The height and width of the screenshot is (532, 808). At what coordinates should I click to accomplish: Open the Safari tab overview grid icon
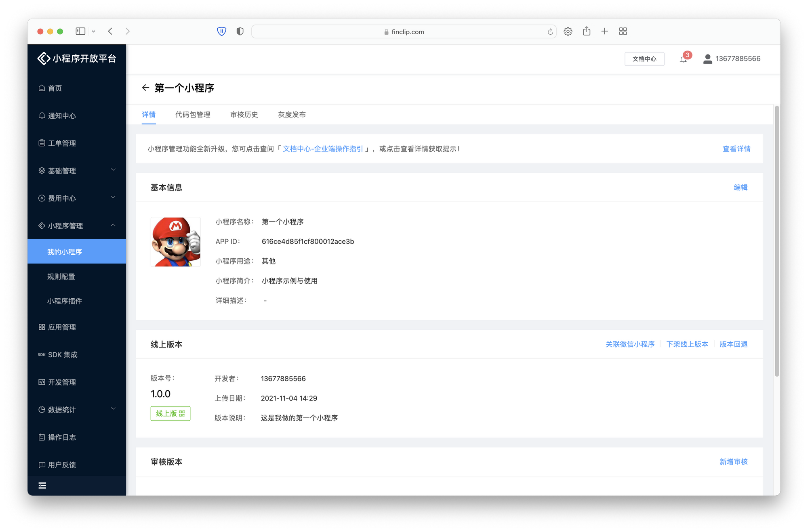click(x=623, y=31)
